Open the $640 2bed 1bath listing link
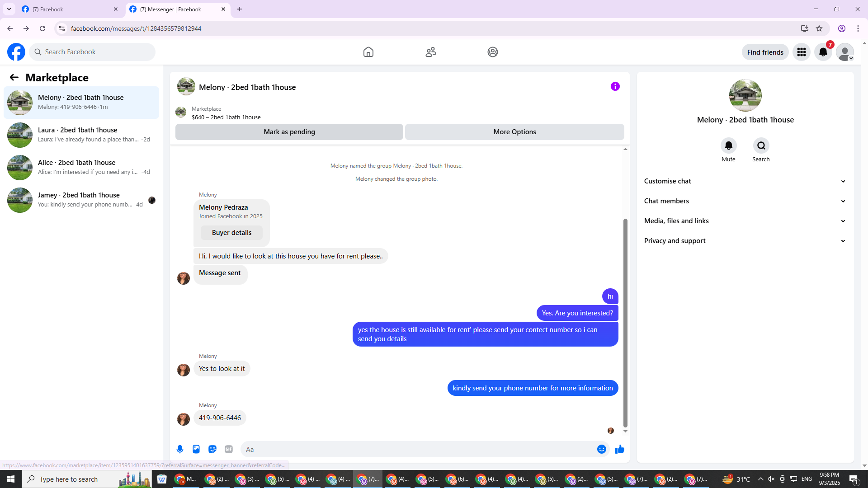Image resolution: width=868 pixels, height=488 pixels. [226, 117]
